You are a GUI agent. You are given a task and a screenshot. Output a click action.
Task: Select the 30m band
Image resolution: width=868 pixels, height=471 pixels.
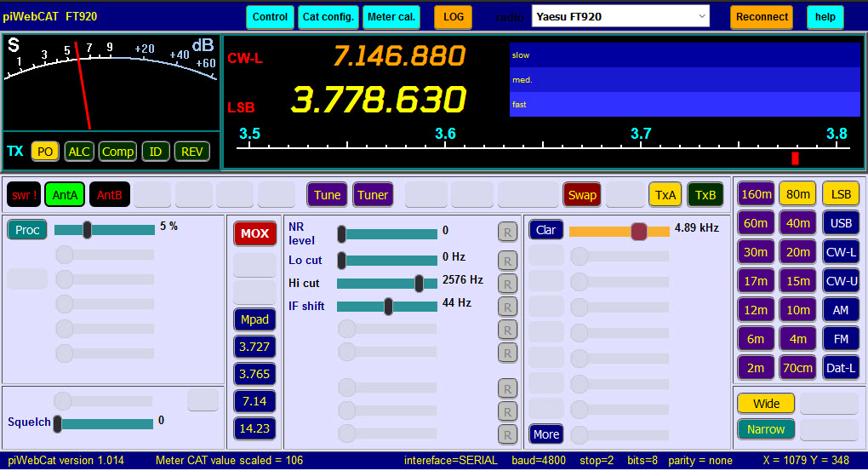coord(757,252)
